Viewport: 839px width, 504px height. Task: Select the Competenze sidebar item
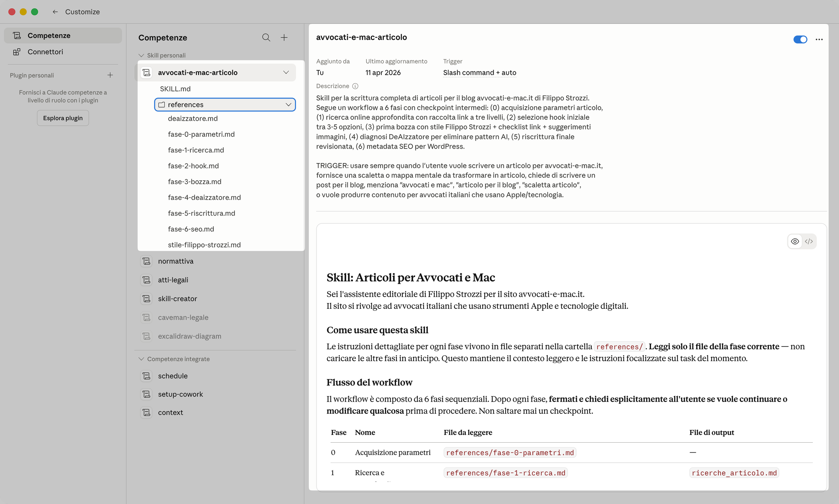[49, 36]
